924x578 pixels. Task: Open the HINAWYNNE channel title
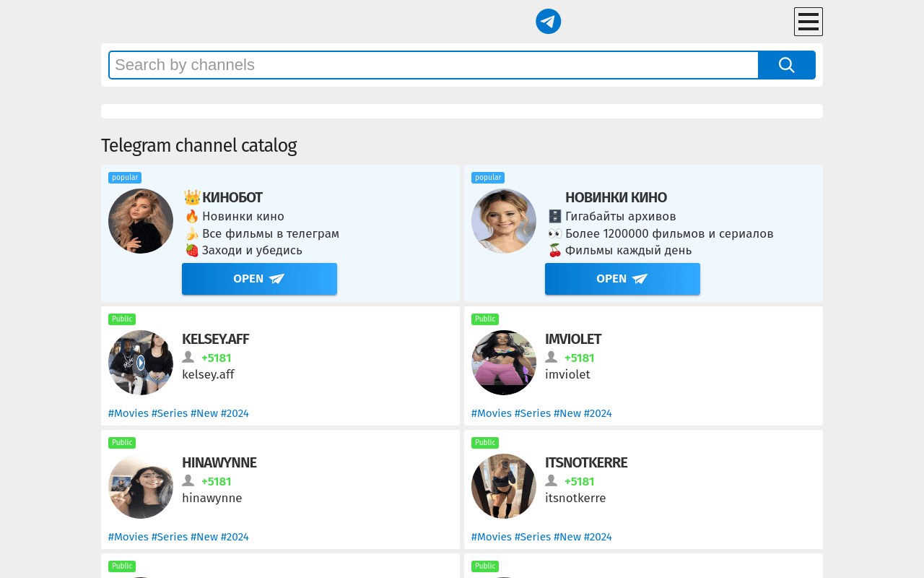tap(219, 462)
